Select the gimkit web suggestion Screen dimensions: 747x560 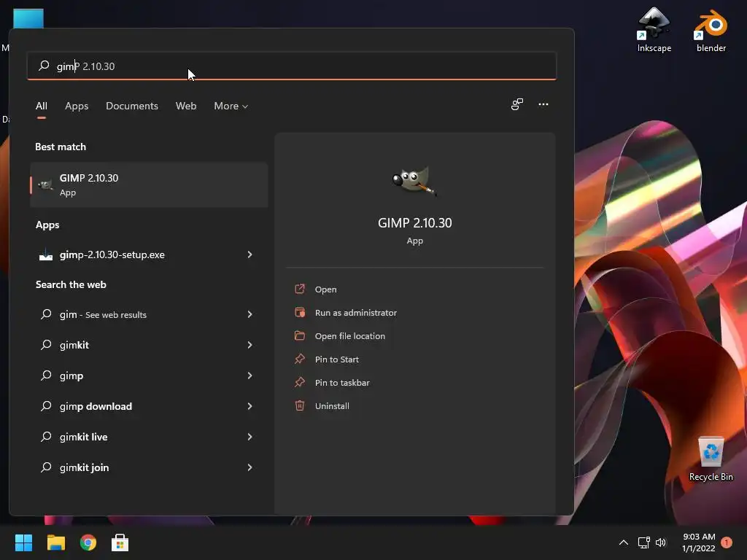[149, 345]
